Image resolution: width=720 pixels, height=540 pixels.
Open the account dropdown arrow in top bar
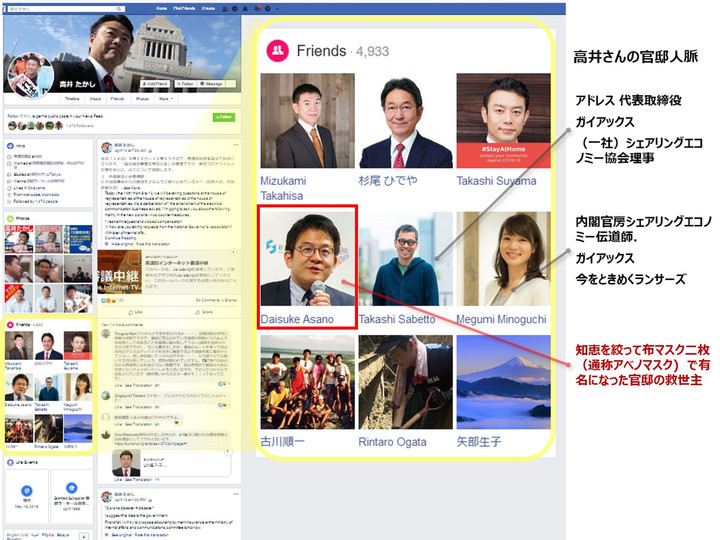(x=277, y=9)
